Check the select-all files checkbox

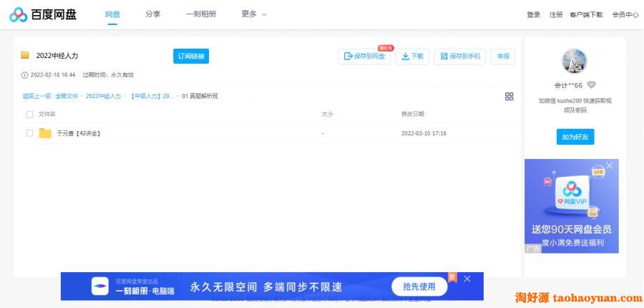(x=29, y=115)
